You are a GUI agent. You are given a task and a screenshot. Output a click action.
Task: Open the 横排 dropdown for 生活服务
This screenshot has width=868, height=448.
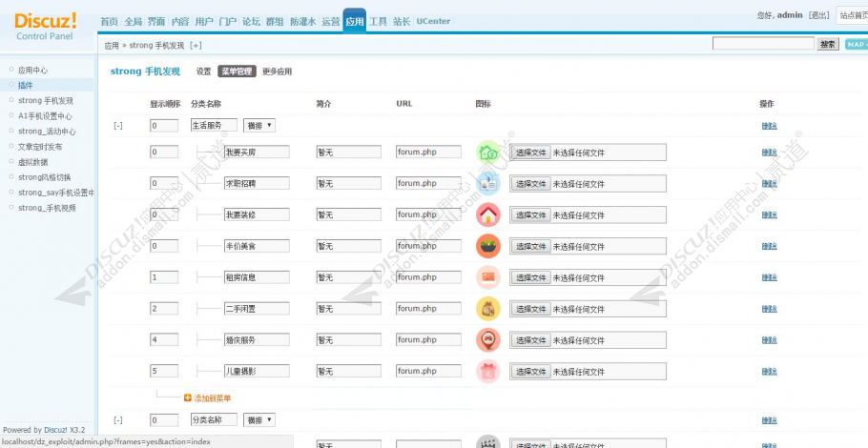[259, 126]
